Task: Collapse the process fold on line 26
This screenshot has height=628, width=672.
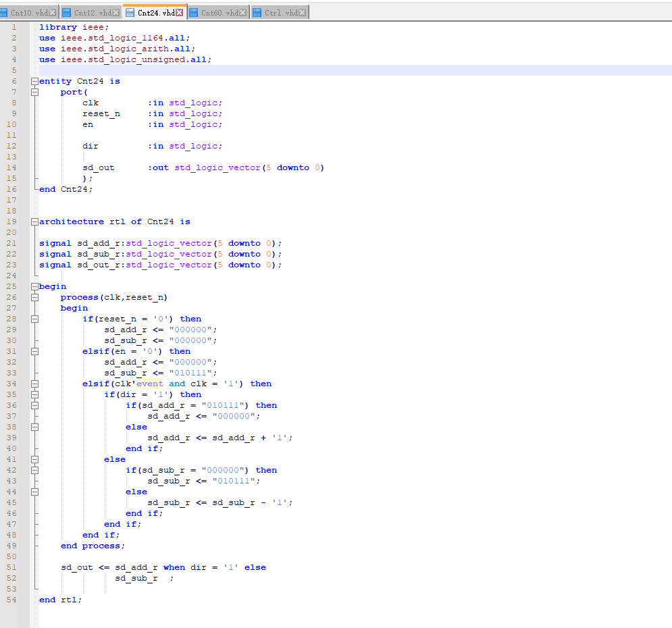Action: tap(34, 297)
